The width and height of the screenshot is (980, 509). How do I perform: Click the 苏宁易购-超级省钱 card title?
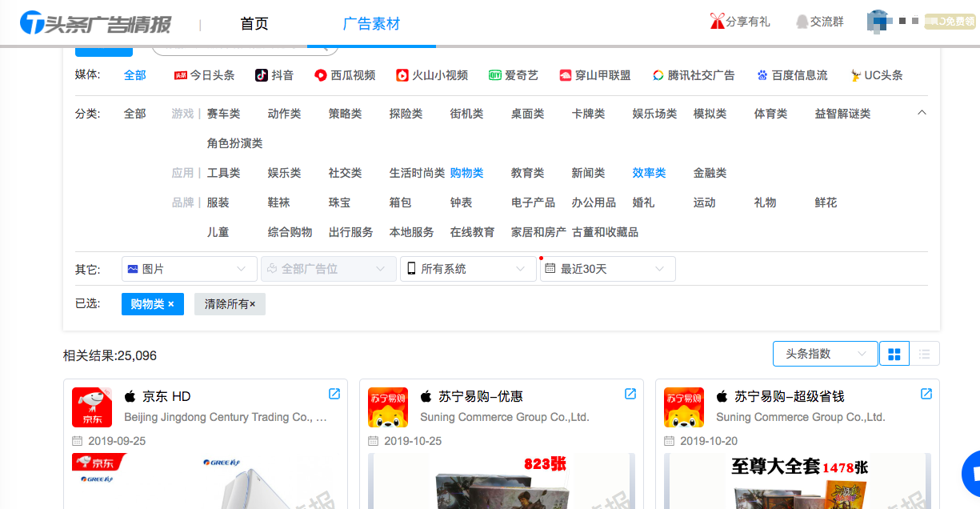789,396
